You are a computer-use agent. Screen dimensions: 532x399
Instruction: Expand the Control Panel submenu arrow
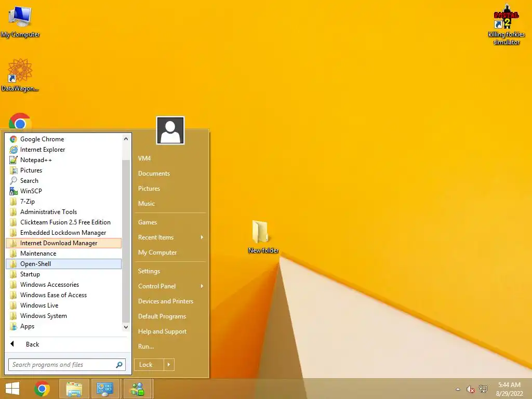(202, 286)
